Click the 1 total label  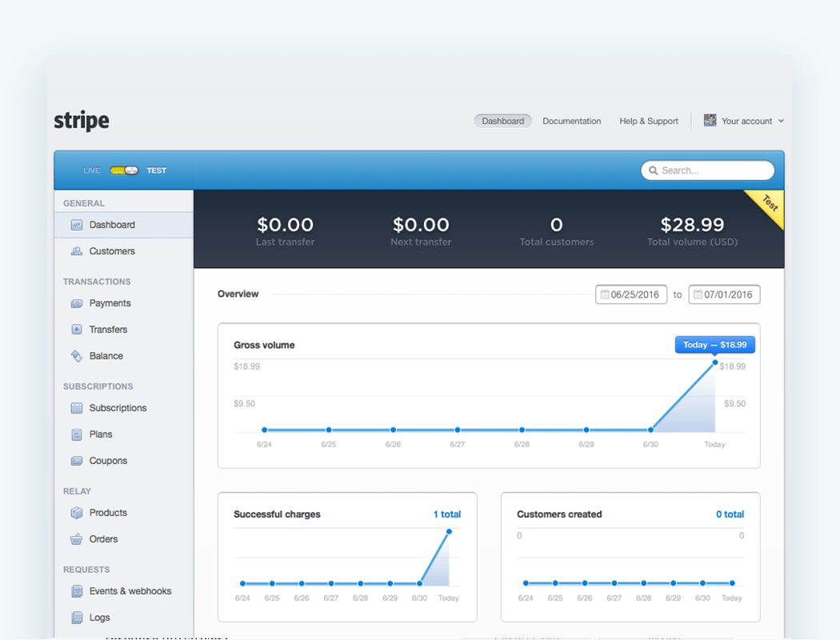[446, 514]
